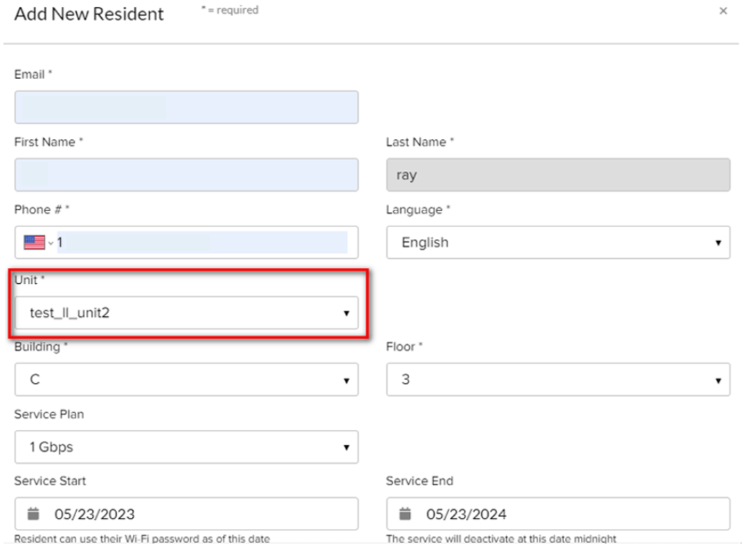Click the small chevron beside the flag
Viewport: 756px width, 549px height.
click(51, 243)
